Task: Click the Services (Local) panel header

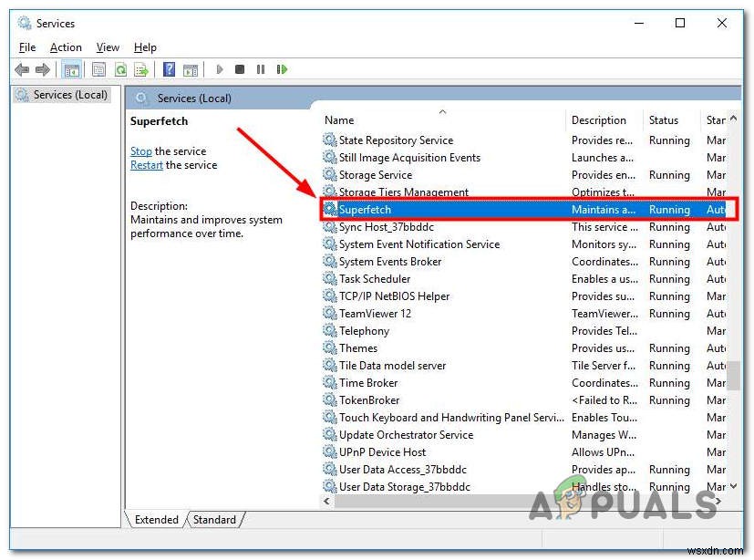Action: point(194,99)
